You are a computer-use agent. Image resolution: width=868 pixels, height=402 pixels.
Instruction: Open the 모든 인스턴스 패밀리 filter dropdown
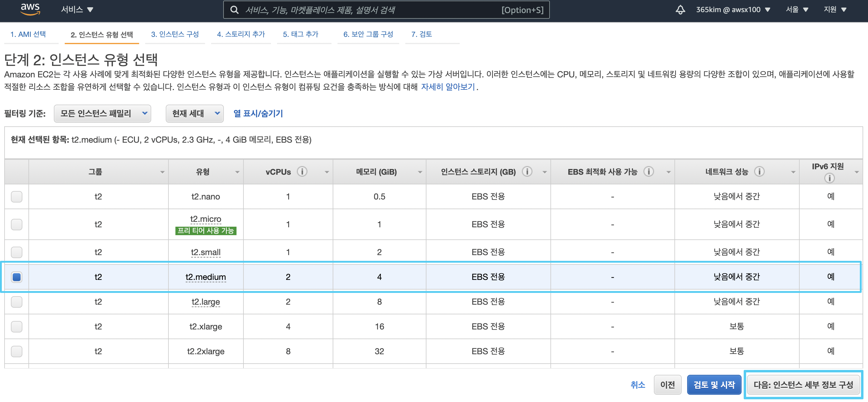coord(102,113)
